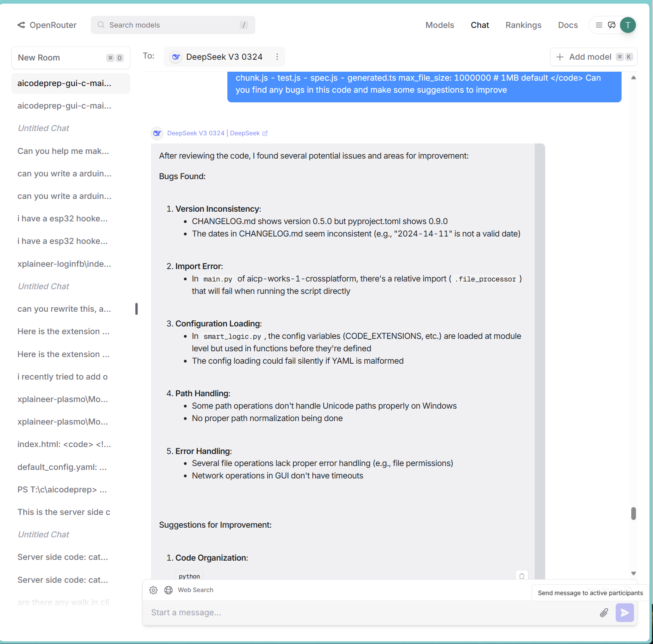The image size is (653, 644).
Task: Open 'default_config.yaml: ...' chat
Action: tap(71, 467)
